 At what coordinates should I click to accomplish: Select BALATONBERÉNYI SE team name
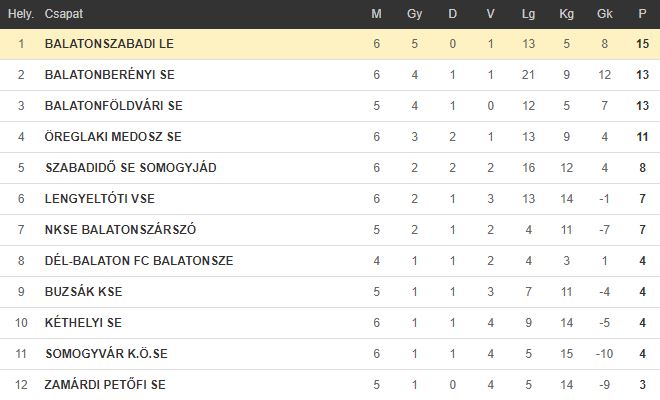click(109, 75)
